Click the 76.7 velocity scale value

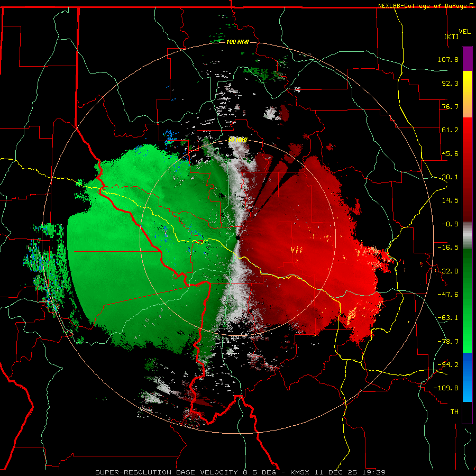point(450,106)
